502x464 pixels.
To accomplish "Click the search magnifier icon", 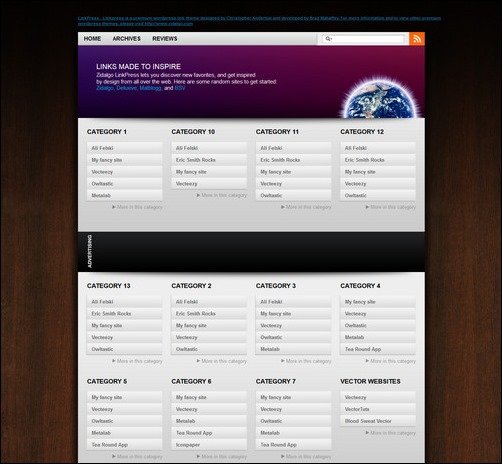I will point(328,39).
